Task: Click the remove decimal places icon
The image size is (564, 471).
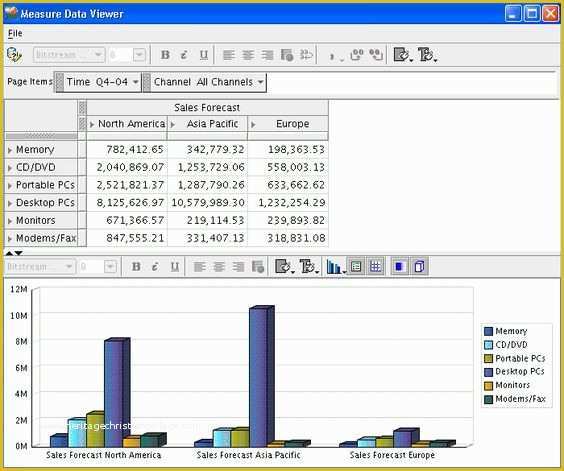Action: (376, 55)
